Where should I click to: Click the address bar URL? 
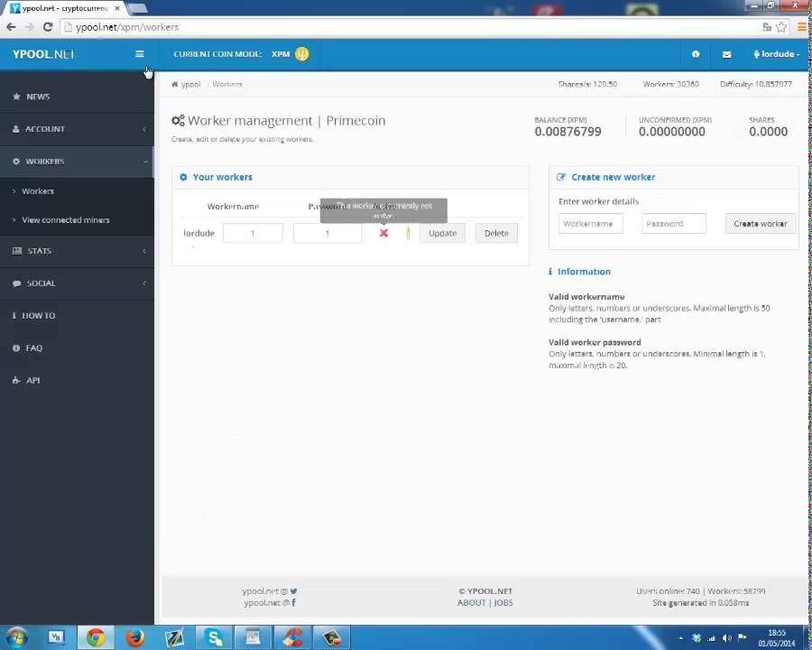[127, 27]
